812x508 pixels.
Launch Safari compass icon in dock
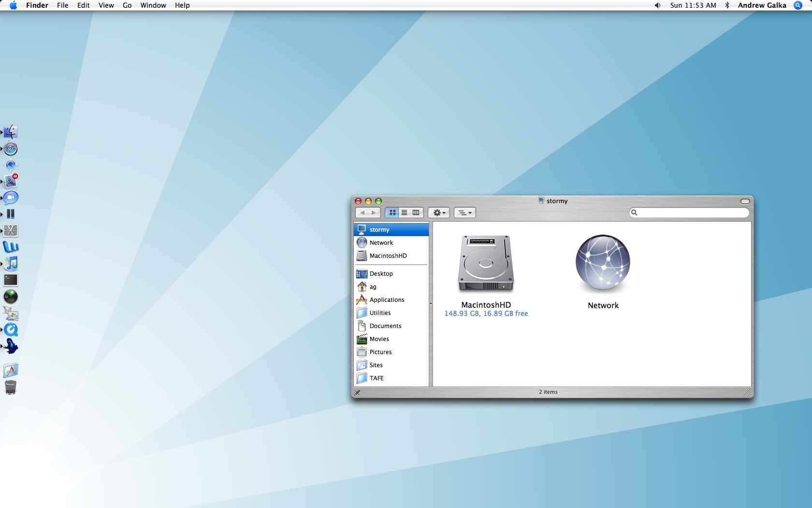[11, 149]
